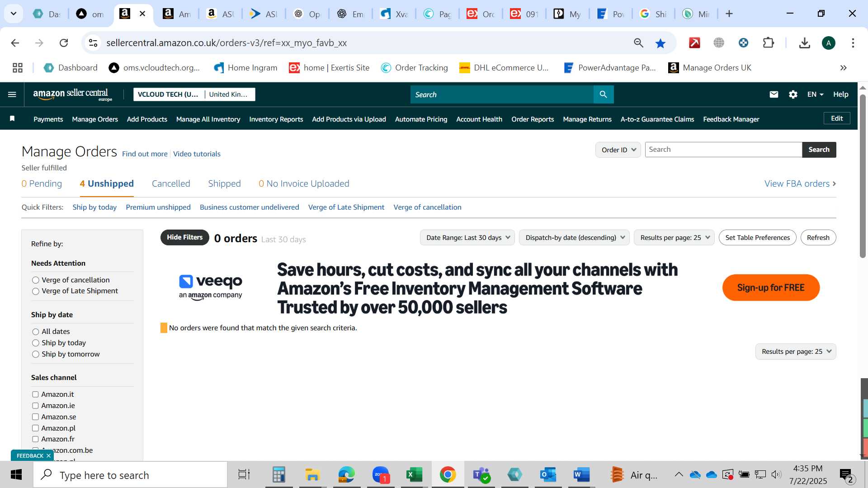
Task: Switch to the Pending tab
Action: pyautogui.click(x=42, y=183)
